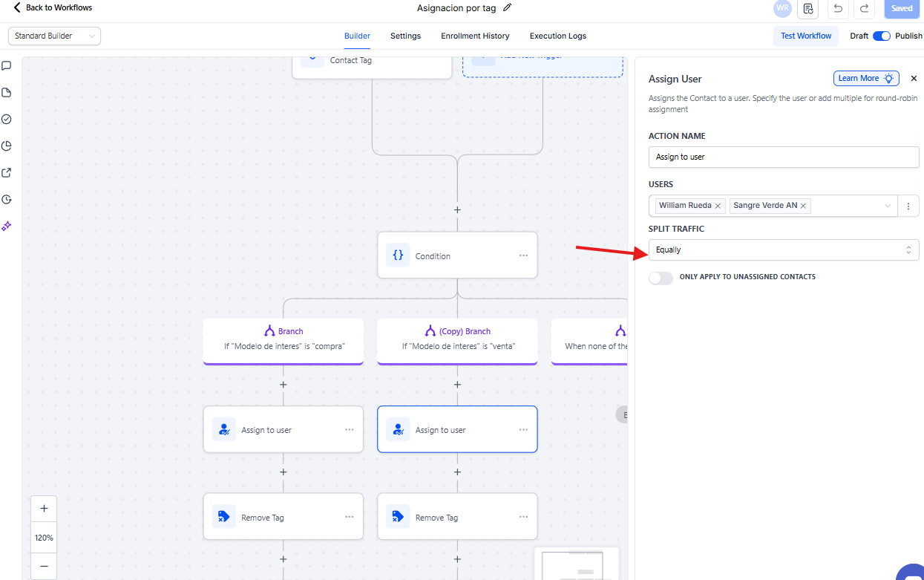Open the AI sparkle icon in left sidebar

pyautogui.click(x=7, y=227)
